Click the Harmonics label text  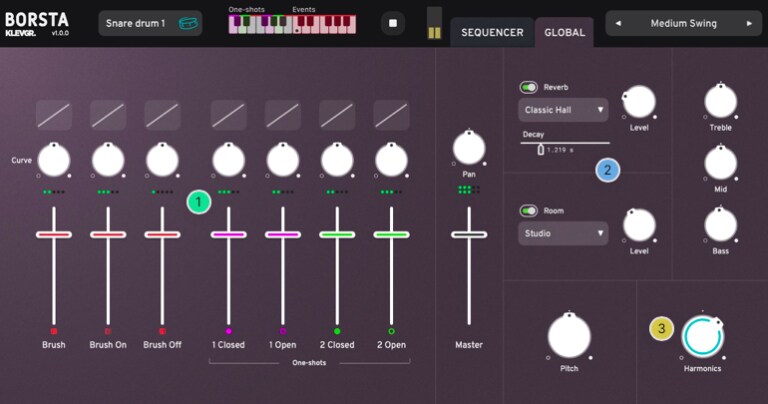[x=702, y=368]
